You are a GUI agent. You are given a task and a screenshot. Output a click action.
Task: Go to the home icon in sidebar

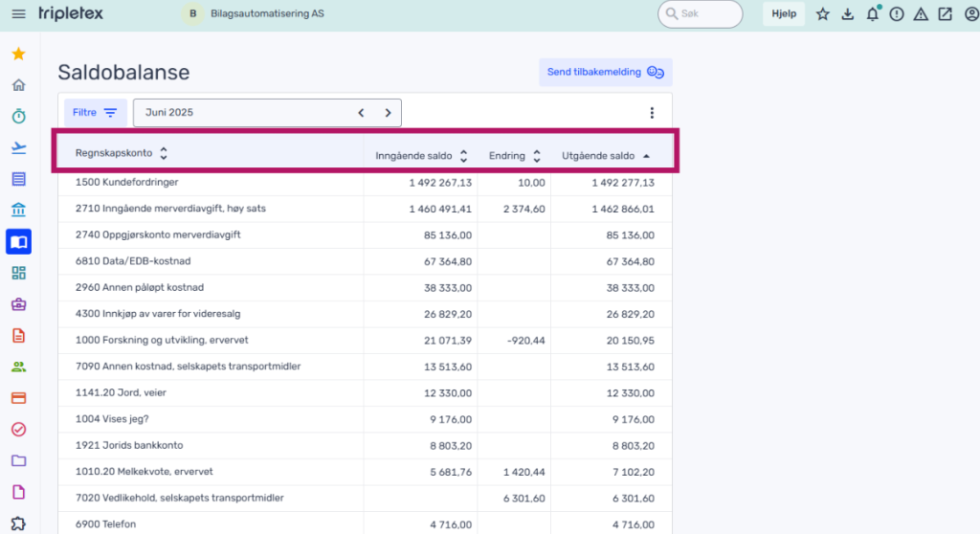coord(19,85)
